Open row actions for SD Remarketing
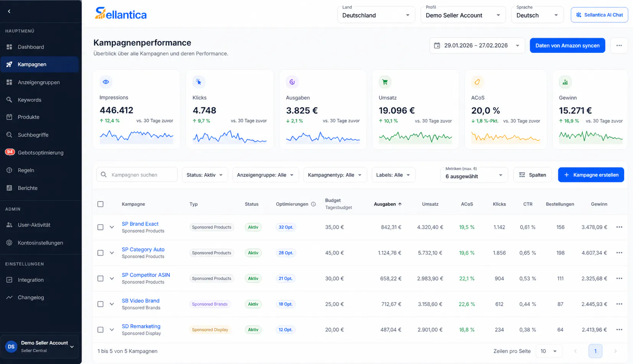This screenshot has width=633, height=364. click(x=619, y=330)
